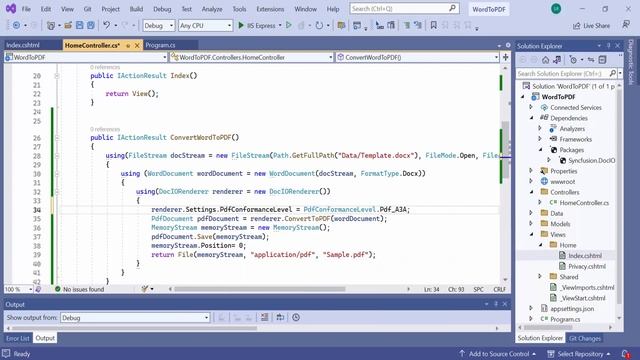Viewport: 640px width, 360px height.
Task: Click Start Without Debugging outline play icon
Action: click(x=289, y=25)
